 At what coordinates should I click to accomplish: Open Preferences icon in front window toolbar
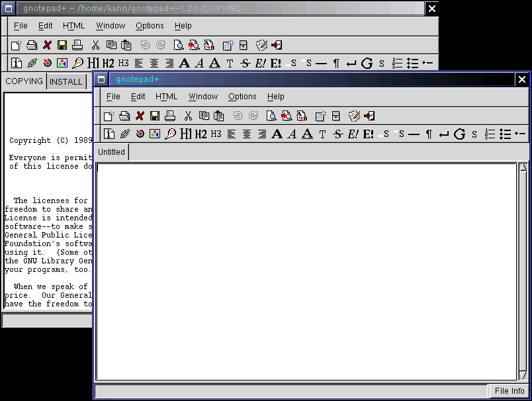(354, 116)
